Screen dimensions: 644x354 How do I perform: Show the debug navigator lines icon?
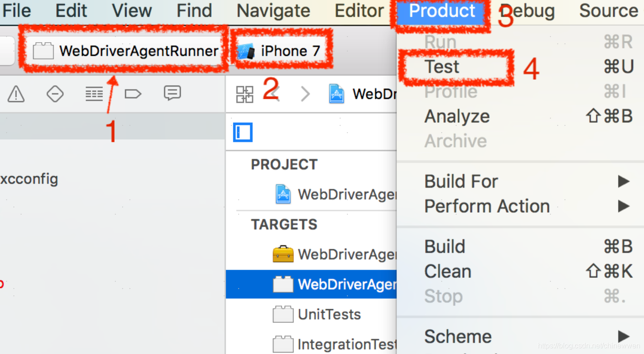pyautogui.click(x=94, y=94)
